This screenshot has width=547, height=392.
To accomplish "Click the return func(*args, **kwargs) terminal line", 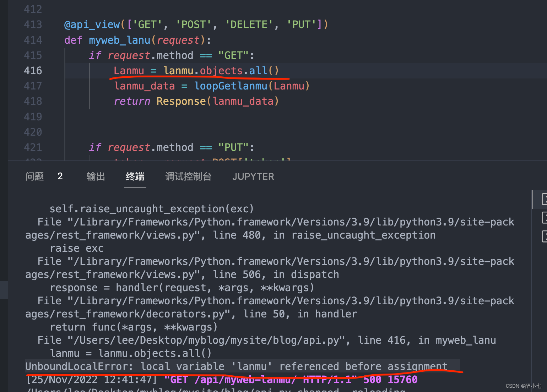I will pos(134,327).
